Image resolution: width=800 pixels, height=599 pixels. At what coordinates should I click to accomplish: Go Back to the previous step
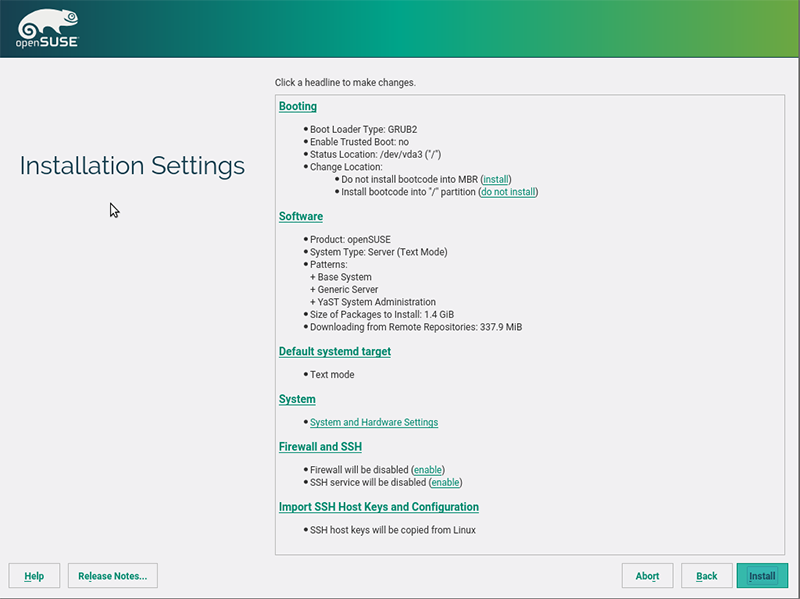click(706, 576)
